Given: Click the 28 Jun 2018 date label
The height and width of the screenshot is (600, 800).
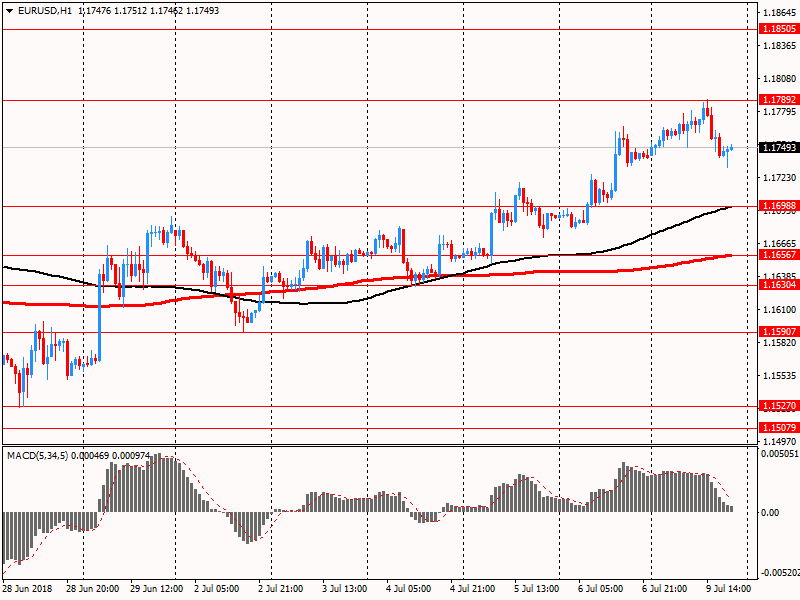Looking at the screenshot, I should [x=27, y=588].
